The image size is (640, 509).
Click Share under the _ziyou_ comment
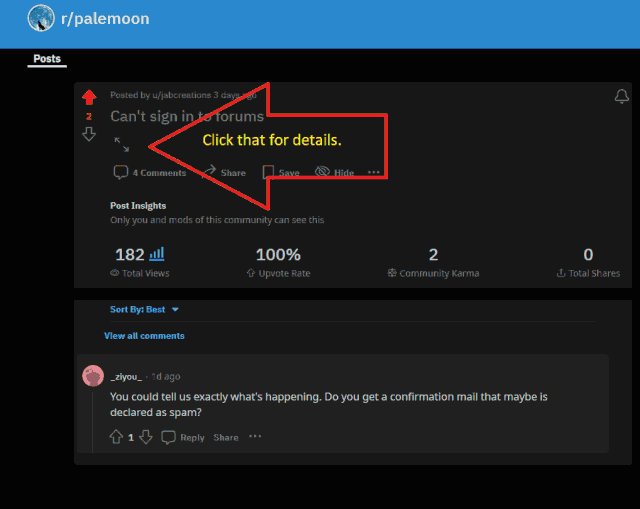click(x=226, y=438)
